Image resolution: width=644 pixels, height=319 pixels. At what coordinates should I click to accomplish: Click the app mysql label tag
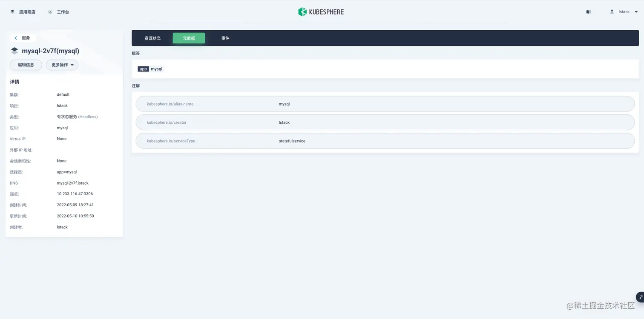click(151, 69)
